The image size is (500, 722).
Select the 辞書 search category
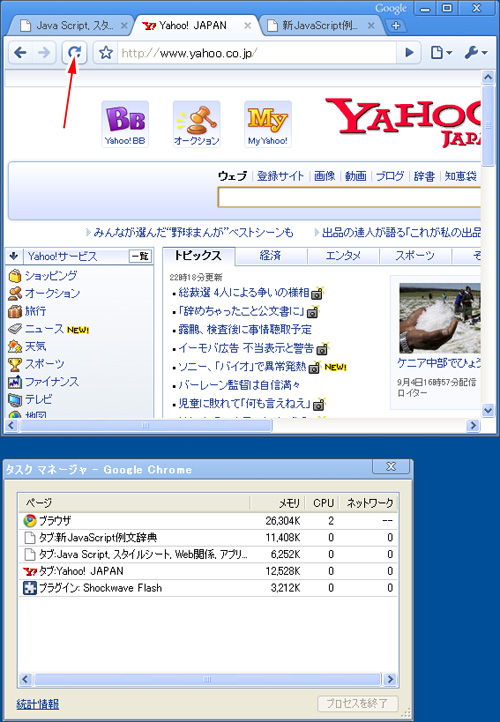tap(424, 176)
